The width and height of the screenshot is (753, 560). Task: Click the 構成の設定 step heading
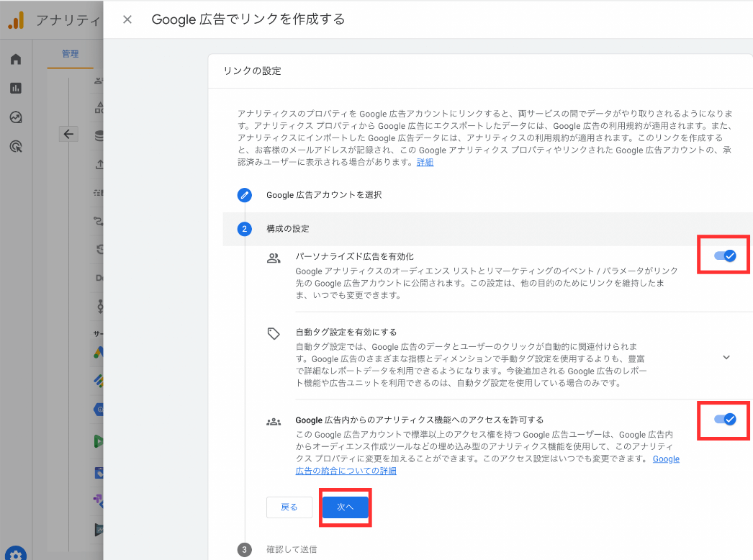pos(288,229)
